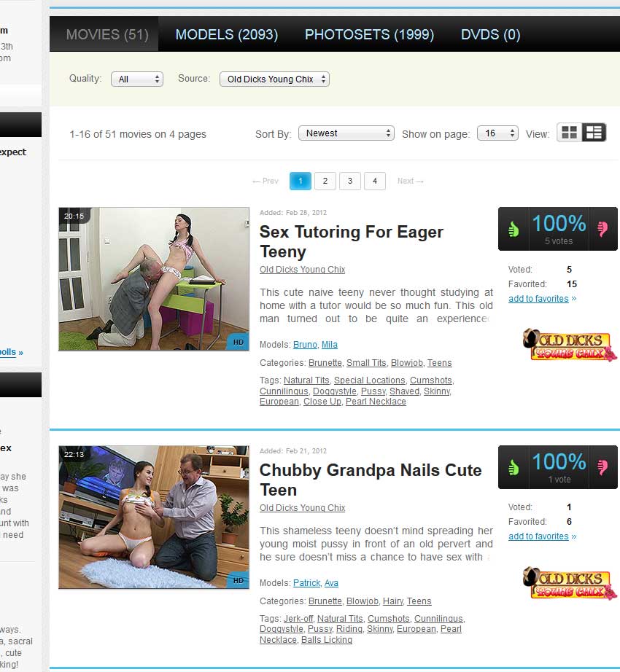The height and width of the screenshot is (672, 620).
Task: Open the model link Bruno
Action: 305,345
